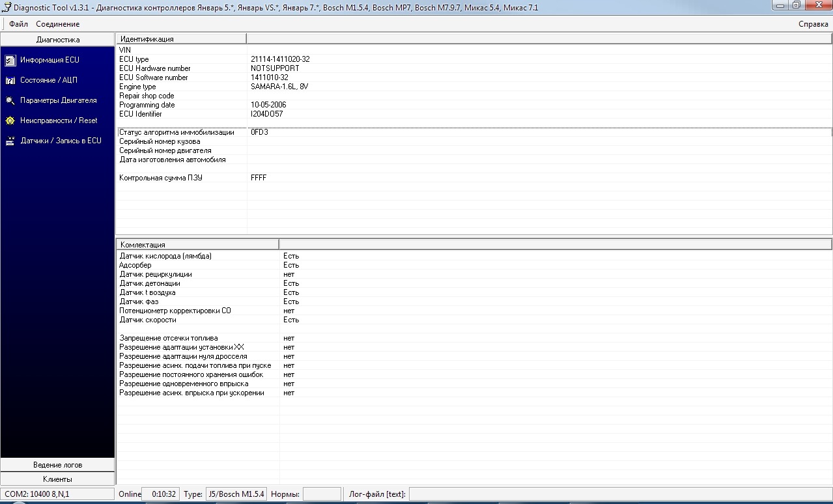Select Разрешение асинх. подачи топлива при пуске

(474, 365)
